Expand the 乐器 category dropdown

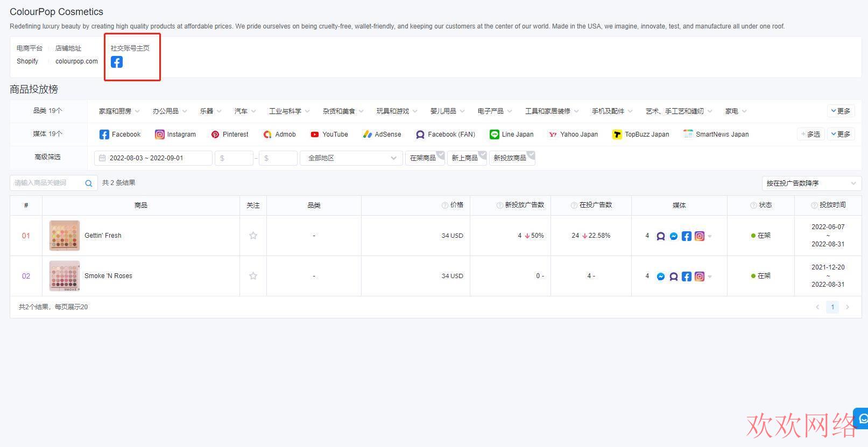(x=210, y=111)
